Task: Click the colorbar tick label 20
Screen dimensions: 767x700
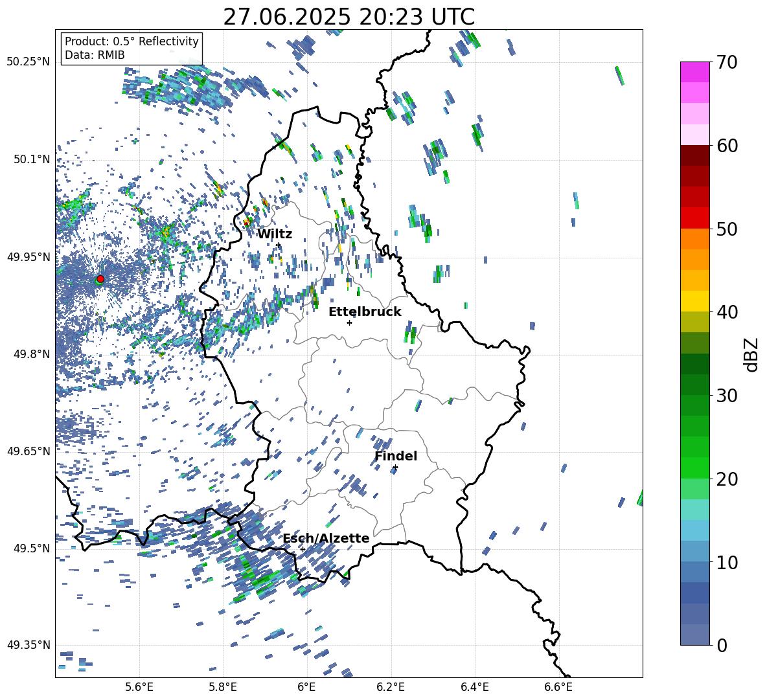Action: point(727,479)
